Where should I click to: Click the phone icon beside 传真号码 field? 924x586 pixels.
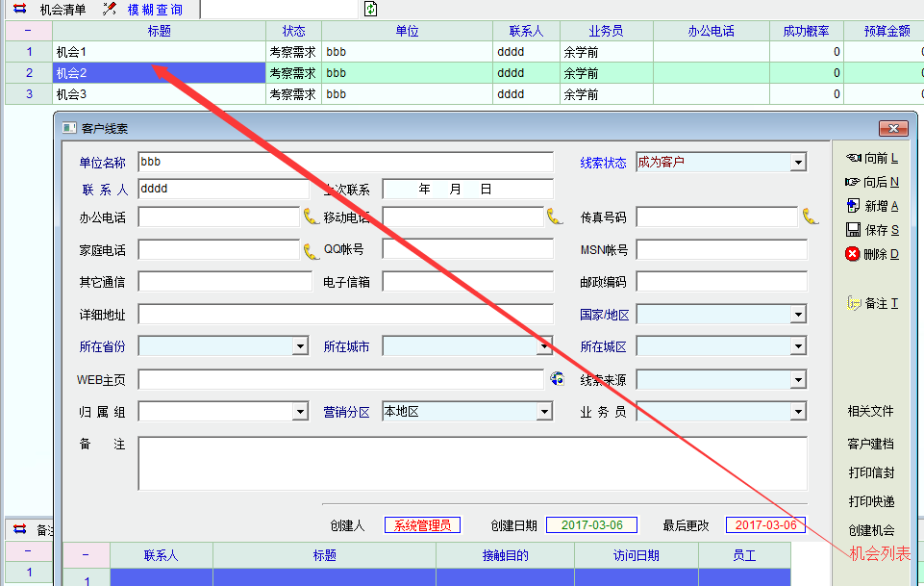click(811, 217)
